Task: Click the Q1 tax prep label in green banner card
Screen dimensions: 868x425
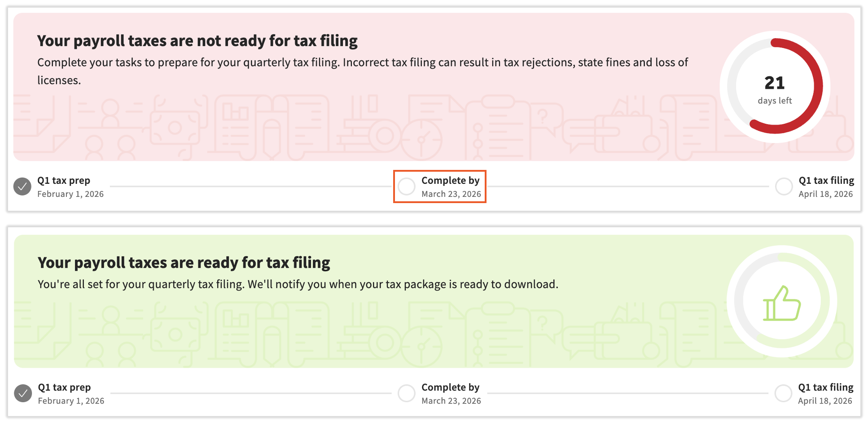Action: [64, 387]
